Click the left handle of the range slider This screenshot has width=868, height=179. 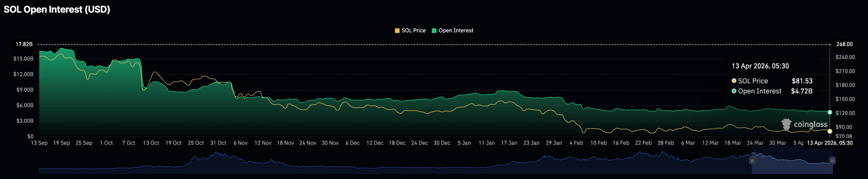point(752,161)
